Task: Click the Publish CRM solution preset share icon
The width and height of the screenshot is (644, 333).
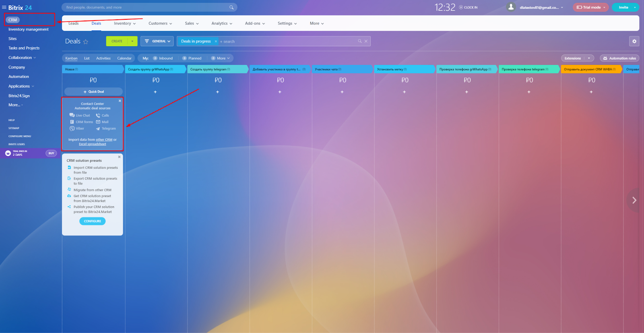Action: (69, 207)
